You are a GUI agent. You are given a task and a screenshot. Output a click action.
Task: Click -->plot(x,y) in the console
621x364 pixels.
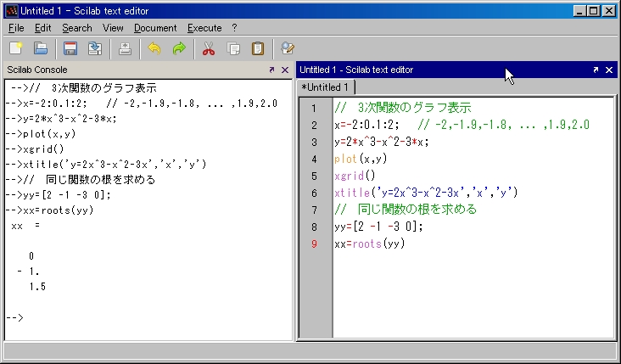click(41, 134)
